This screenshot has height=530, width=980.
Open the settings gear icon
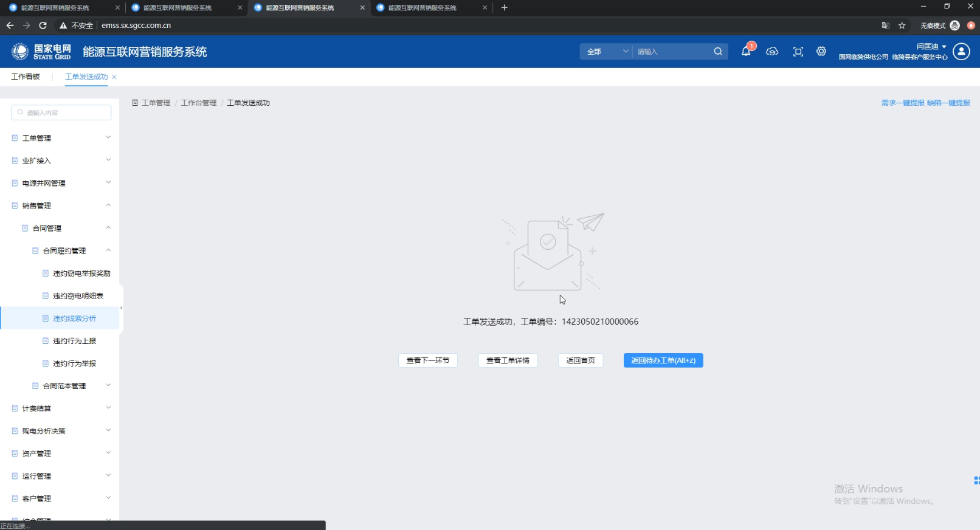pos(821,52)
